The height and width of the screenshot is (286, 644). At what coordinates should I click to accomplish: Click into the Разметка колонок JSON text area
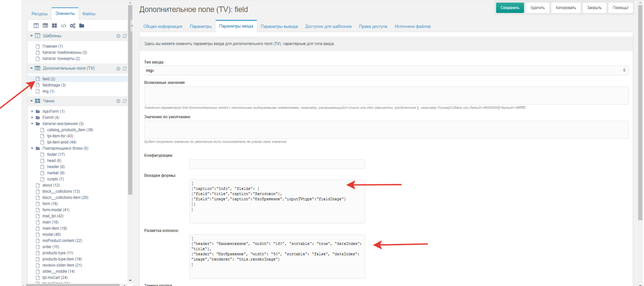277,257
